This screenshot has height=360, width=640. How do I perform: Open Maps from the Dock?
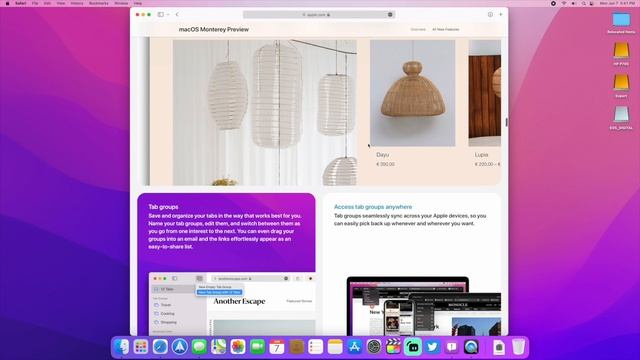(218, 347)
